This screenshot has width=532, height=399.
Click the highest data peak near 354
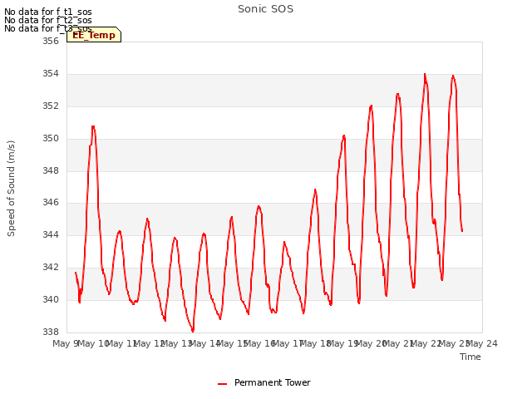[425, 74]
